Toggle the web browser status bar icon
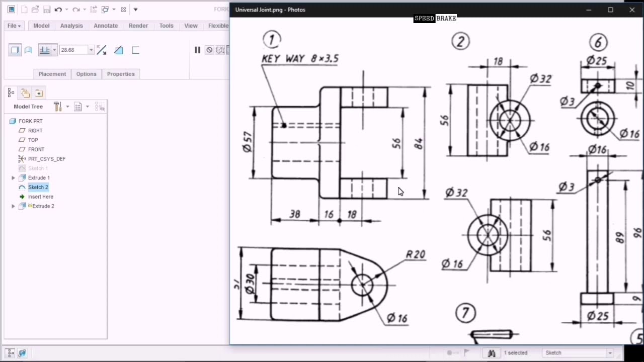The width and height of the screenshot is (644, 362). tap(23, 353)
